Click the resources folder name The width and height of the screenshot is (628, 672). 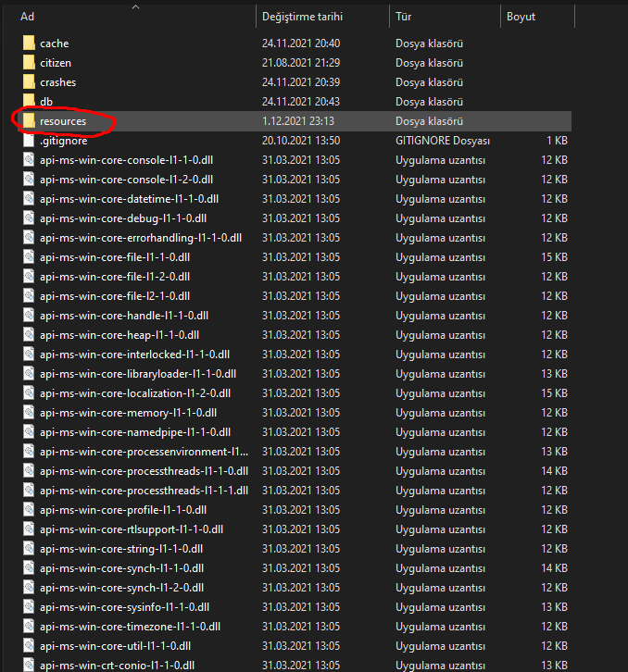coord(63,121)
